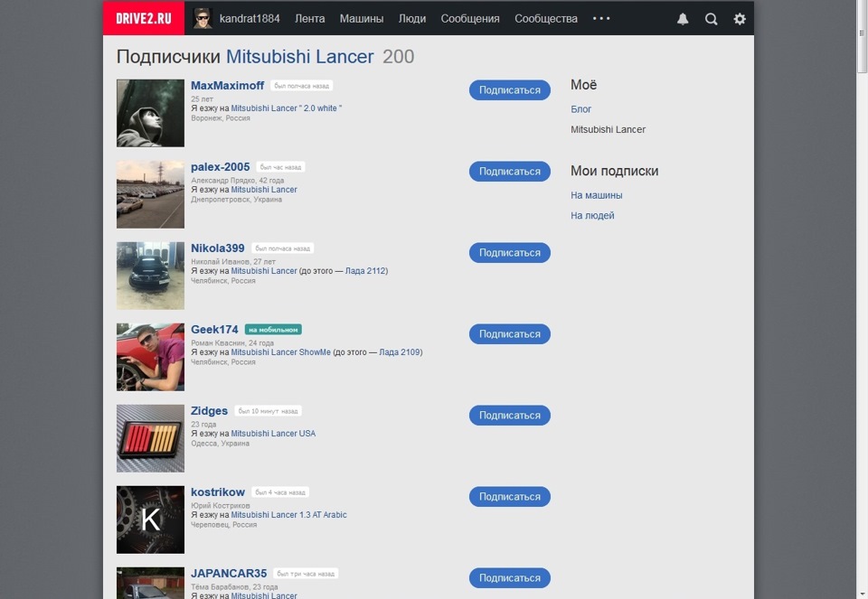Screen dimensions: 868x599
Task: Open the Сообщения menu item
Action: (x=470, y=19)
